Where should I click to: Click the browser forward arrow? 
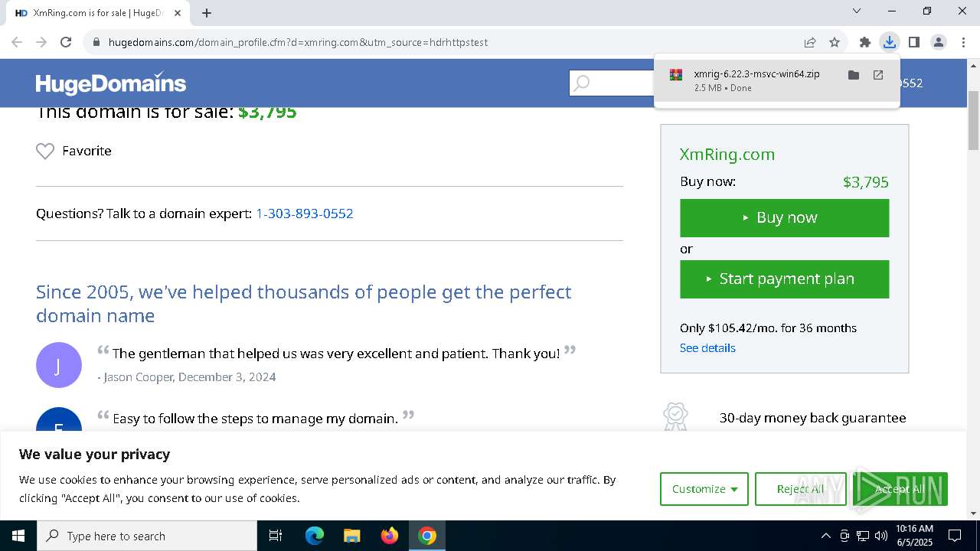click(41, 42)
